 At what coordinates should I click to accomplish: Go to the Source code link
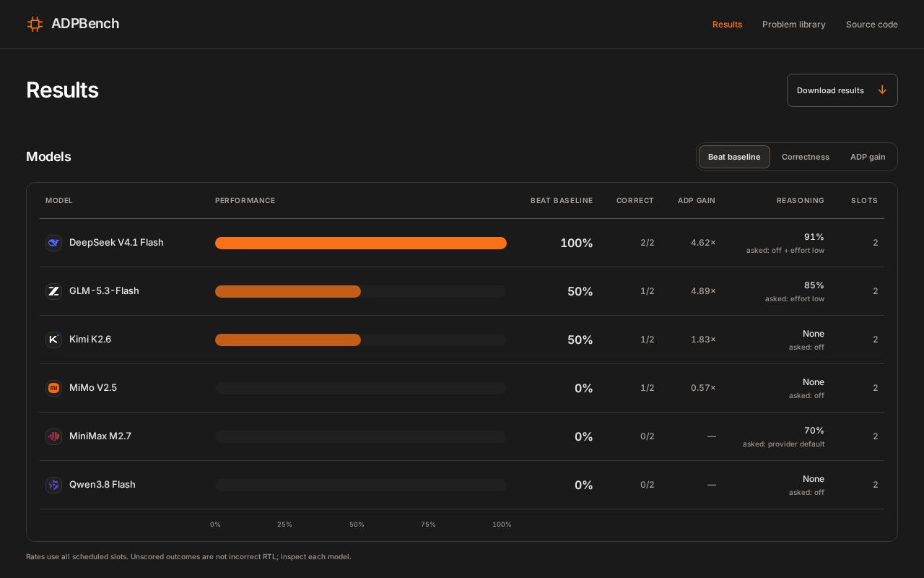point(872,25)
